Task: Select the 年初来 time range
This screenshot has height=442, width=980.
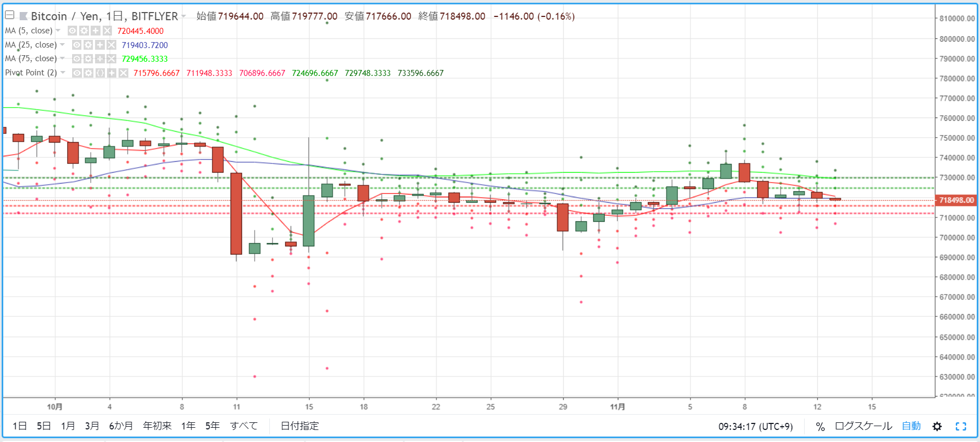Action: tap(157, 426)
